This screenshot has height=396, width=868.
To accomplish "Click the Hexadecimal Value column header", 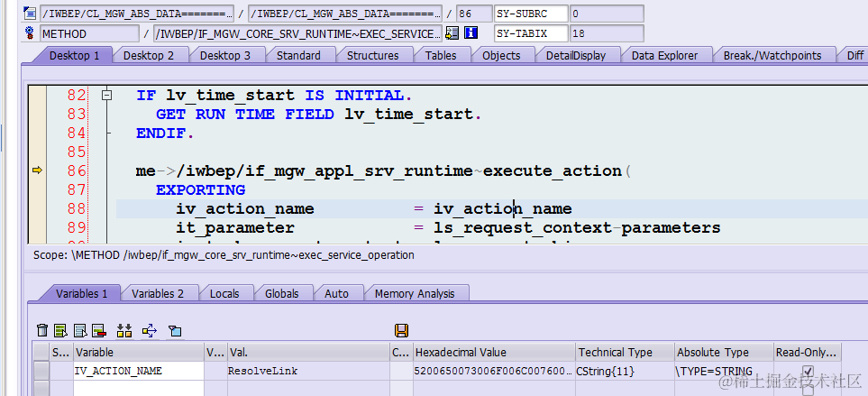I will (x=494, y=352).
